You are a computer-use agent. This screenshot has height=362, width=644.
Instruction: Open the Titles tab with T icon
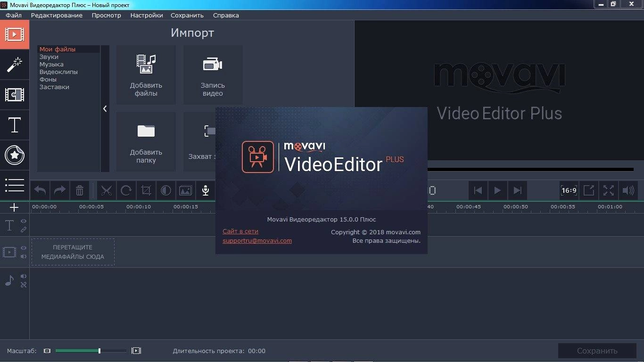pyautogui.click(x=15, y=125)
